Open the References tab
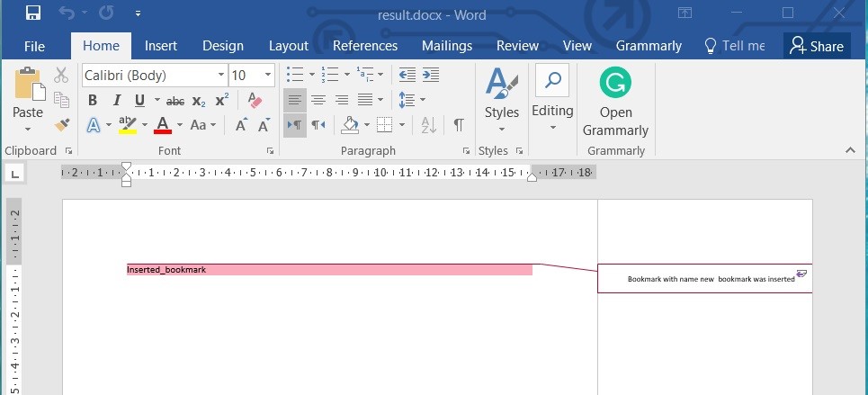This screenshot has width=868, height=395. tap(364, 46)
